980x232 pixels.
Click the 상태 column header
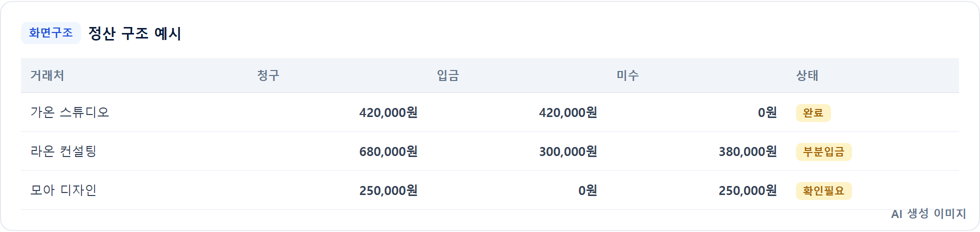click(807, 75)
